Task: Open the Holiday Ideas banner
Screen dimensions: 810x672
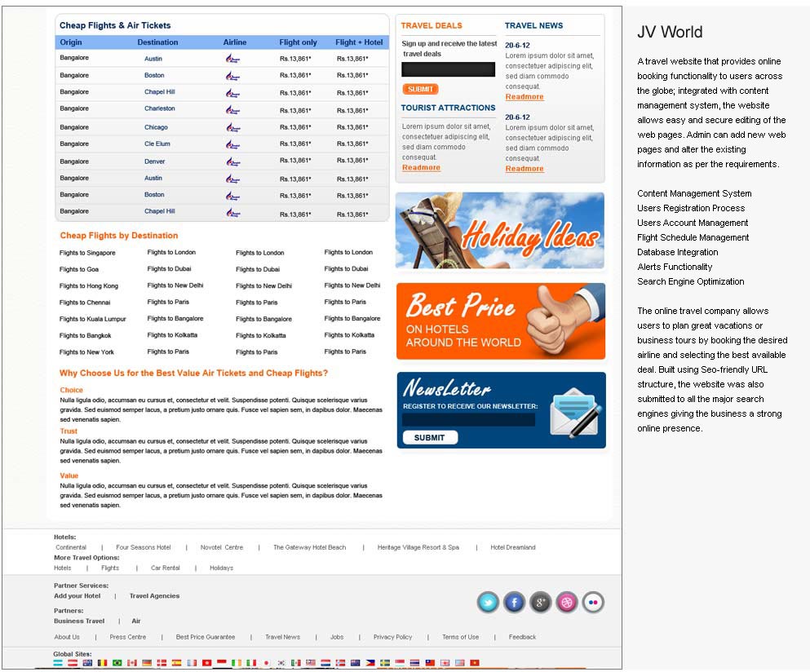Action: click(499, 230)
